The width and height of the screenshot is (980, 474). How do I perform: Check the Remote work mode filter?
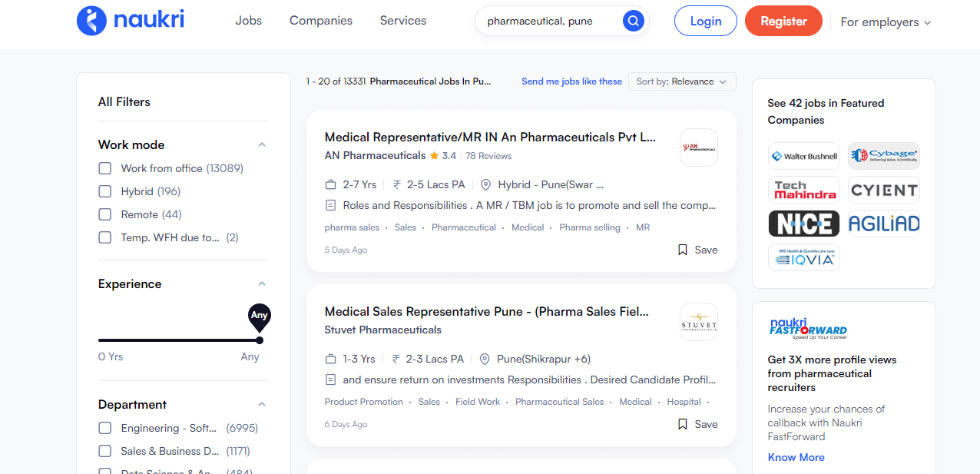[104, 214]
